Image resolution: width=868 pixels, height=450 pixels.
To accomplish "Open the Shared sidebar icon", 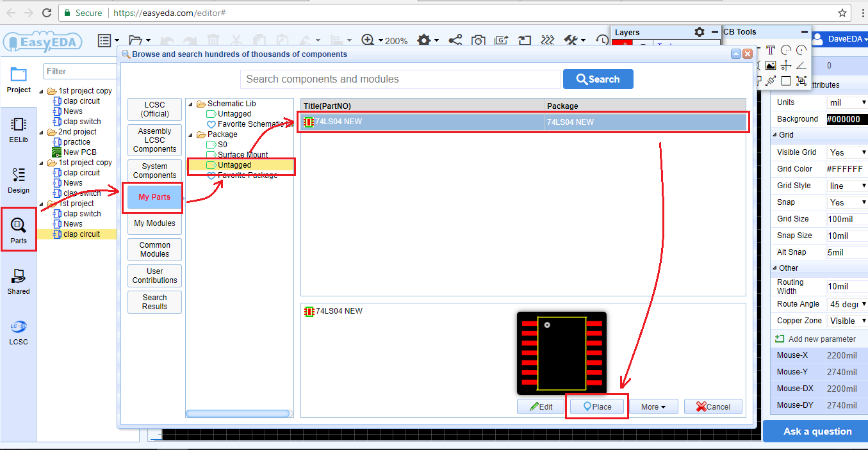I will [x=19, y=281].
